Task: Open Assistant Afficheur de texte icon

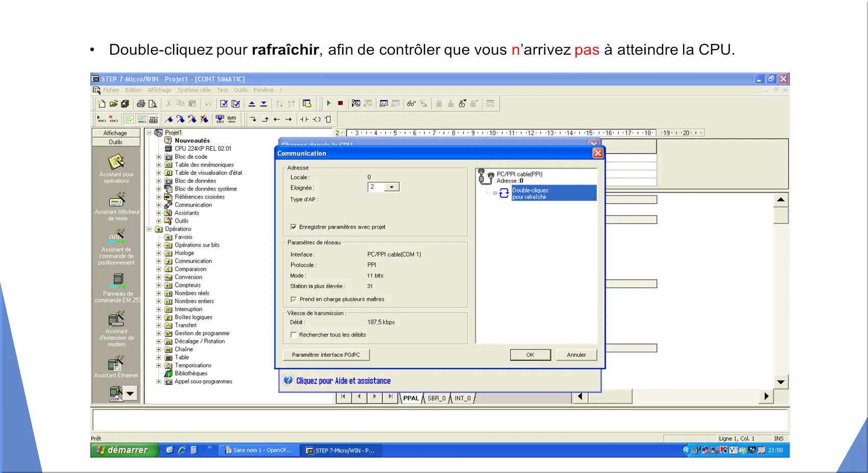Action: coord(117,200)
